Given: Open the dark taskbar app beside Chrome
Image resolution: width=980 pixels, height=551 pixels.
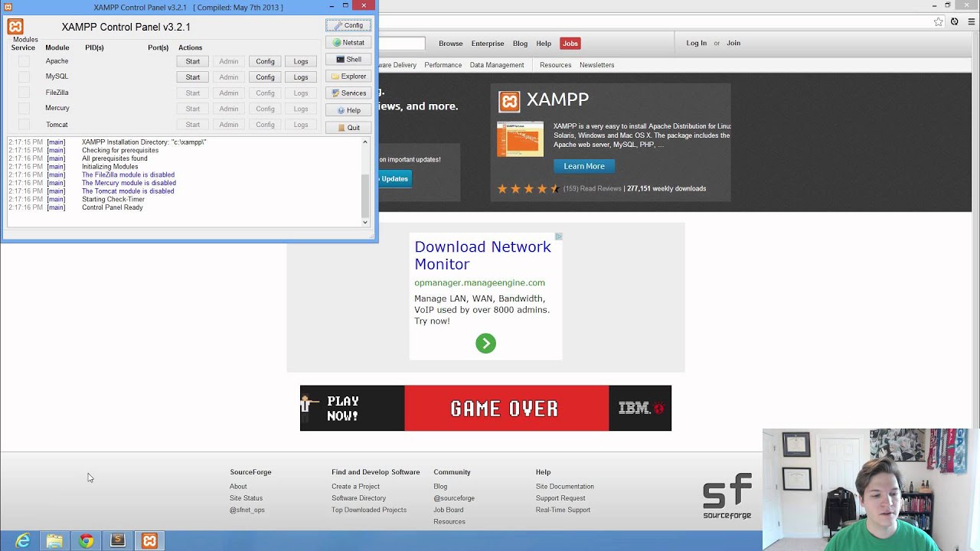Looking at the screenshot, I should (117, 541).
